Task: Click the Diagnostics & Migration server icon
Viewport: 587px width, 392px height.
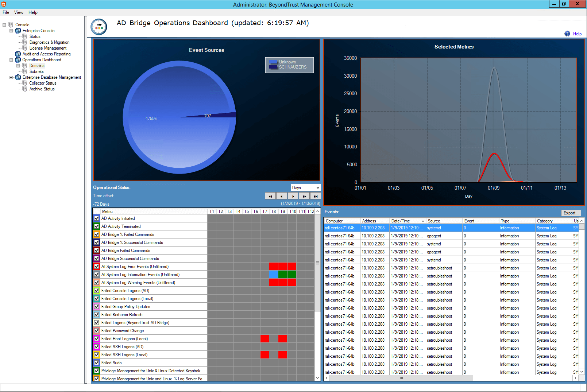Action: pyautogui.click(x=25, y=42)
